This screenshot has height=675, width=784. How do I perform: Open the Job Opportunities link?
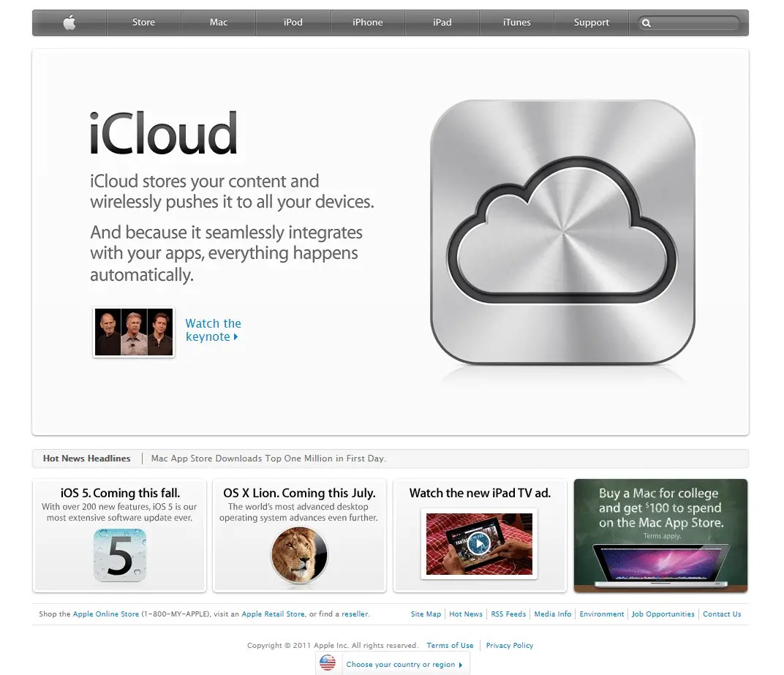click(x=663, y=614)
